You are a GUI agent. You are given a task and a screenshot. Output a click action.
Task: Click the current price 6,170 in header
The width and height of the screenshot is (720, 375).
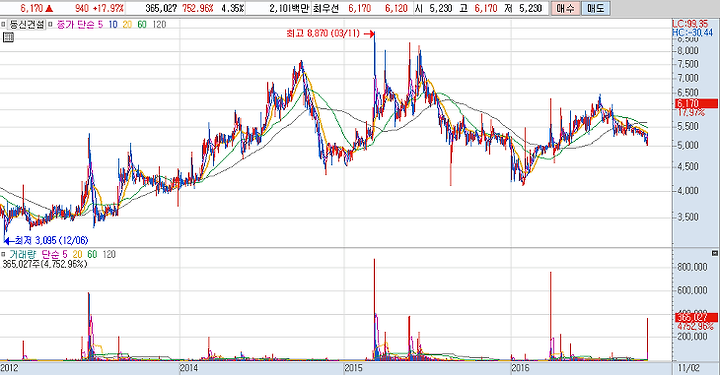point(31,8)
